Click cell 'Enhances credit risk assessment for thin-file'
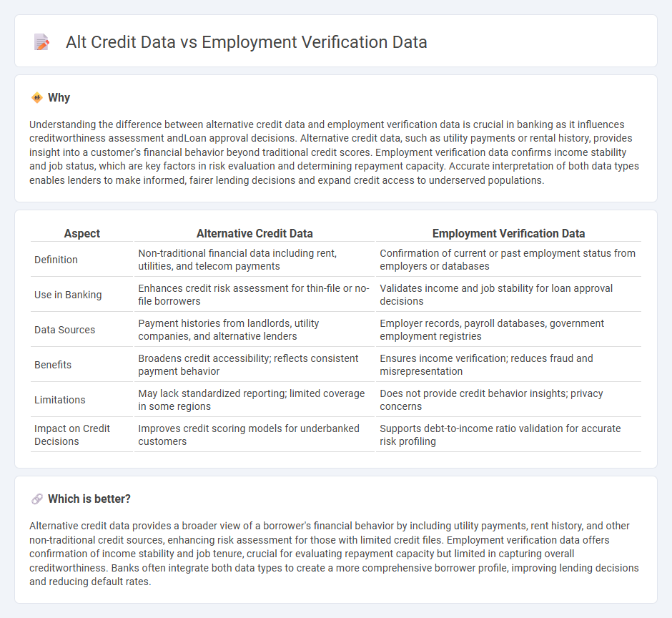This screenshot has height=618, width=672. tap(254, 295)
